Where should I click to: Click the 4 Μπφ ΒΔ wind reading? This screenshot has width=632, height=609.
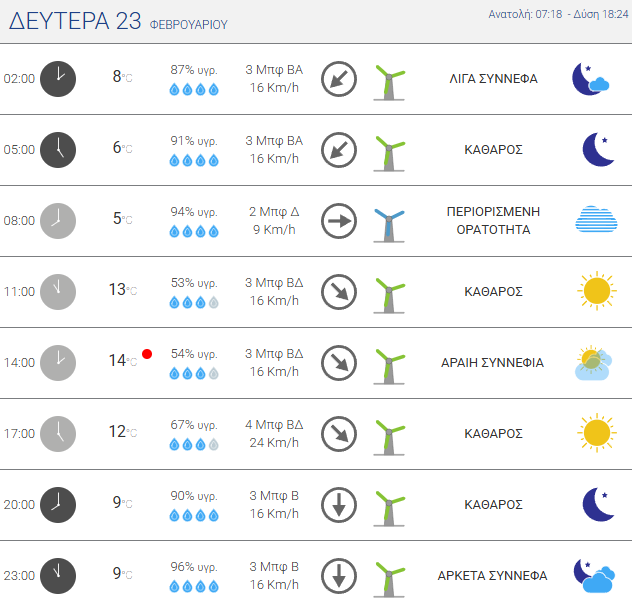(x=274, y=425)
